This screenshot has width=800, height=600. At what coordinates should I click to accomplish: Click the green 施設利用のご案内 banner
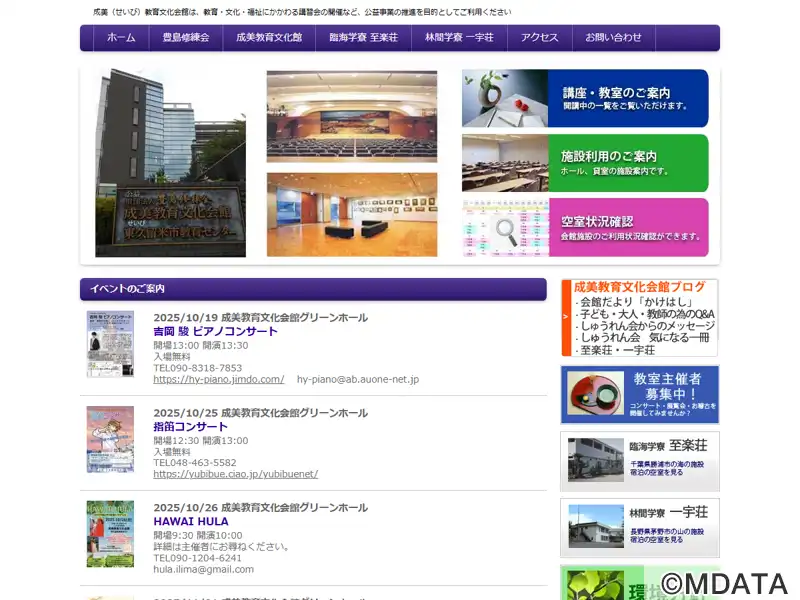pos(585,163)
